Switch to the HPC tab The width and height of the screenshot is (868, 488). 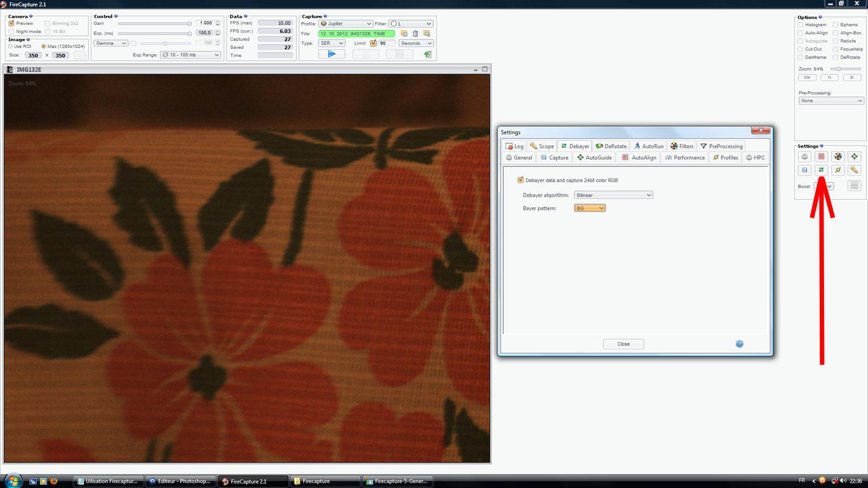coord(756,158)
